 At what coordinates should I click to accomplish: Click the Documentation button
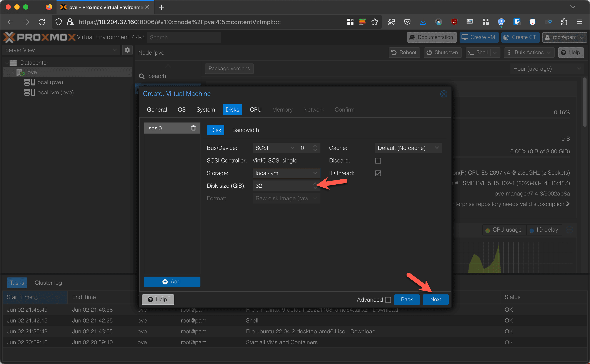click(432, 37)
